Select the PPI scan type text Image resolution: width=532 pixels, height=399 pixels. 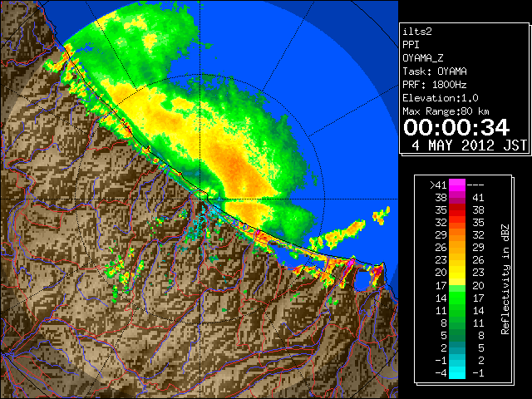(411, 45)
